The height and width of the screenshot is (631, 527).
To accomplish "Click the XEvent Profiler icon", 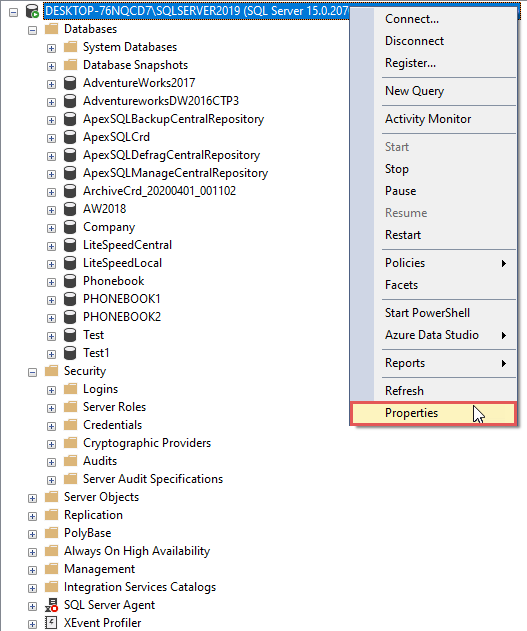I will [51, 623].
